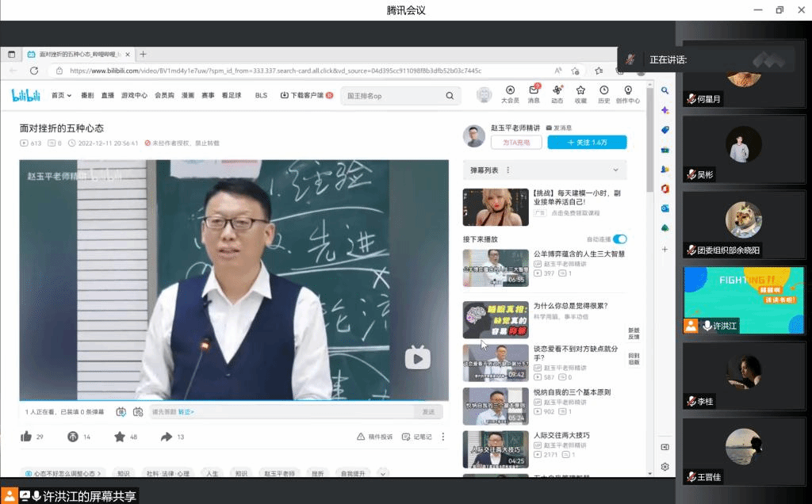Expand the 弹幕列表 danmaku list chevron
This screenshot has width=812, height=504.
(615, 170)
